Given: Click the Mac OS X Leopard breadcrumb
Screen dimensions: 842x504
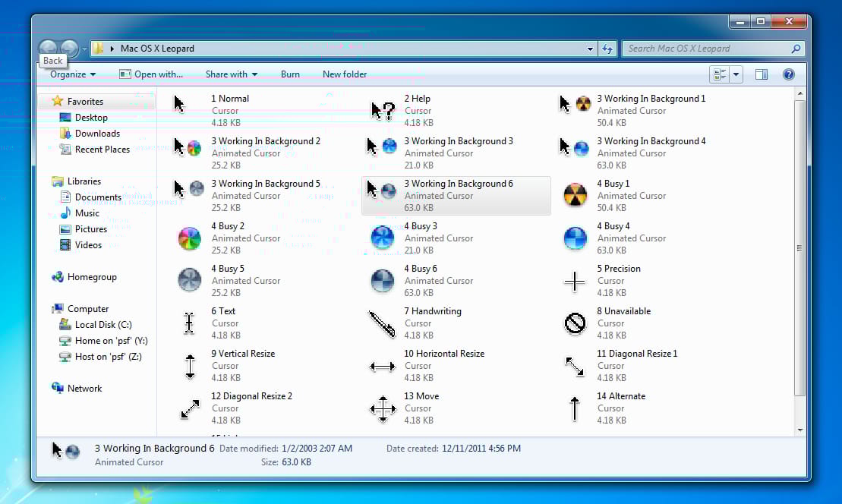Looking at the screenshot, I should point(157,49).
